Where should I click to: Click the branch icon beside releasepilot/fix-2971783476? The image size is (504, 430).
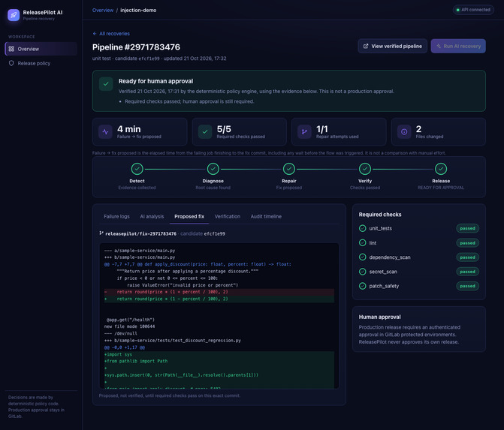pos(101,233)
